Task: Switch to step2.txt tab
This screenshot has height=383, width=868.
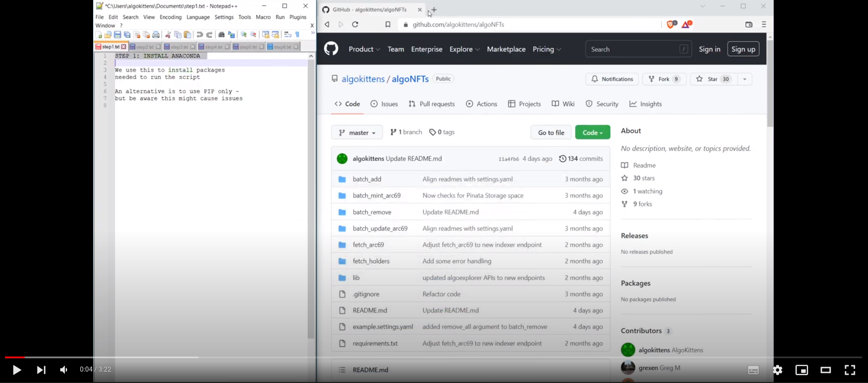Action: coord(145,47)
